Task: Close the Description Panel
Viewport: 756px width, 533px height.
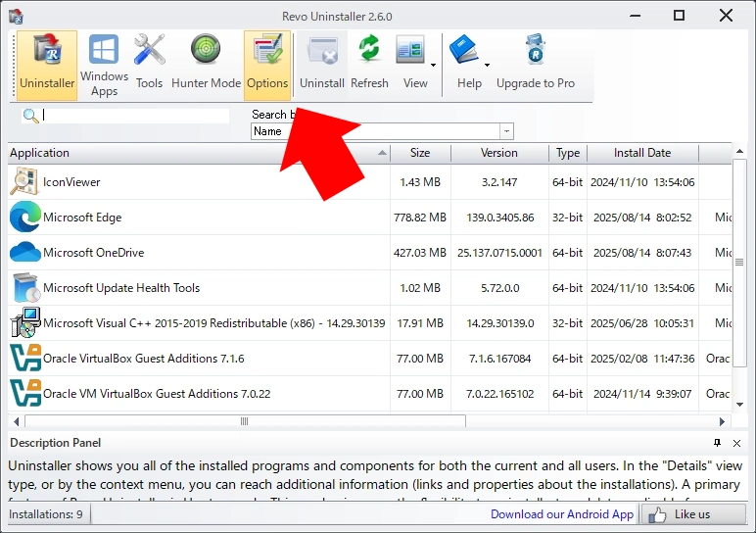Action: click(x=736, y=443)
